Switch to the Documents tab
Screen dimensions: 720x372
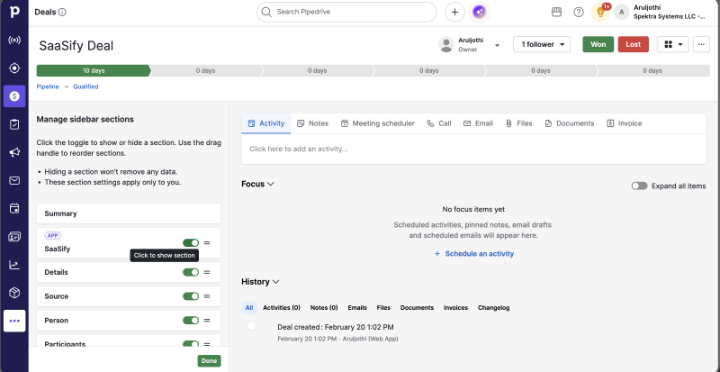pos(569,124)
